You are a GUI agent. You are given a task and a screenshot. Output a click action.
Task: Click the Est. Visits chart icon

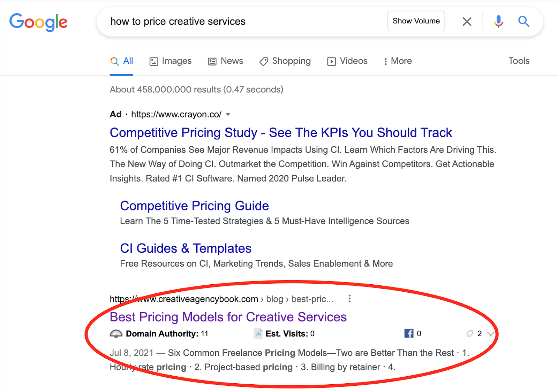[258, 333]
